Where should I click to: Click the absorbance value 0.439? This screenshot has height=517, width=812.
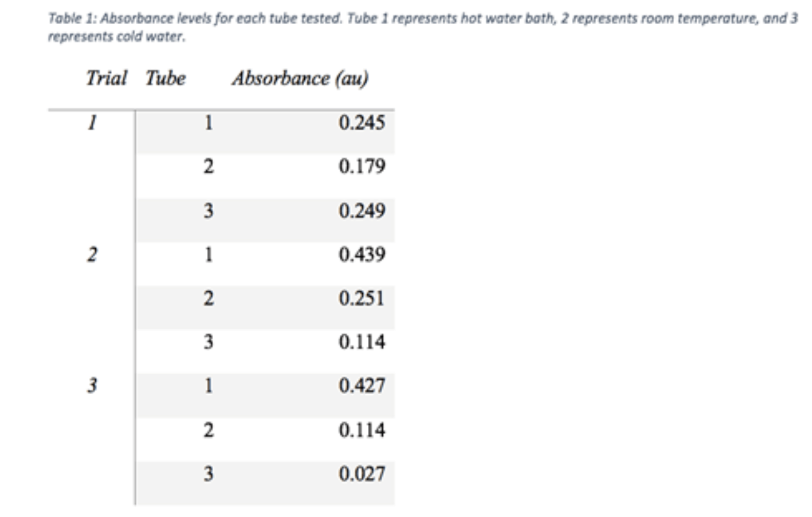tap(362, 255)
